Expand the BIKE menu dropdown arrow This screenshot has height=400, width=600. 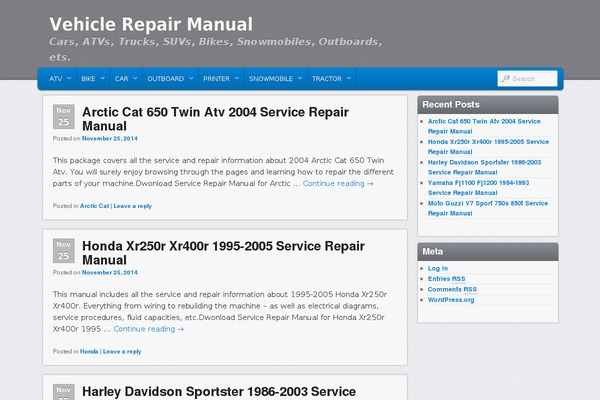coord(103,78)
